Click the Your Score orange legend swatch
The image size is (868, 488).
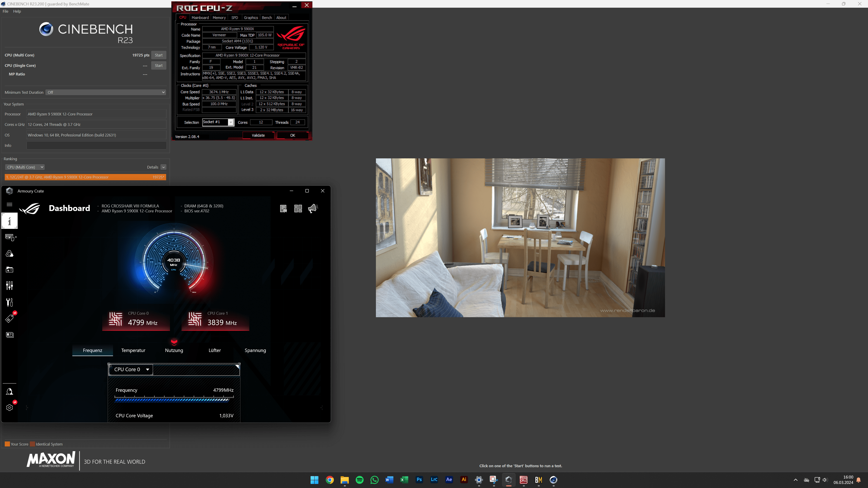tap(7, 444)
